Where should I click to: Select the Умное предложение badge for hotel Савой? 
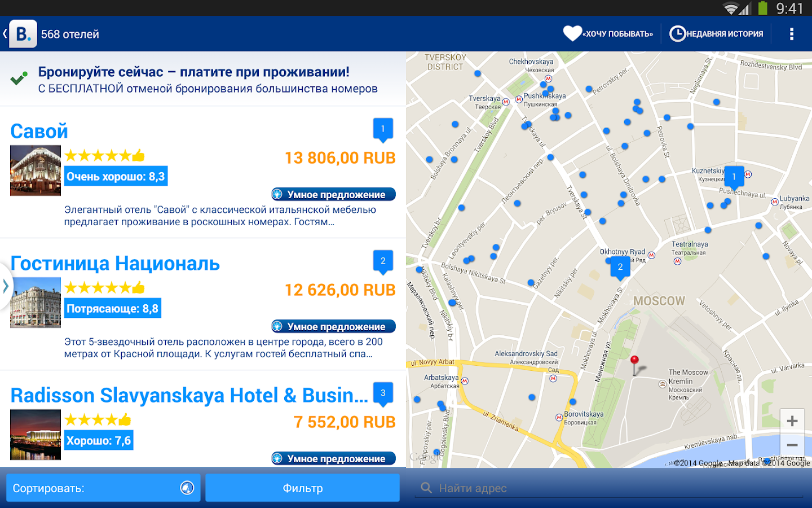(x=333, y=194)
